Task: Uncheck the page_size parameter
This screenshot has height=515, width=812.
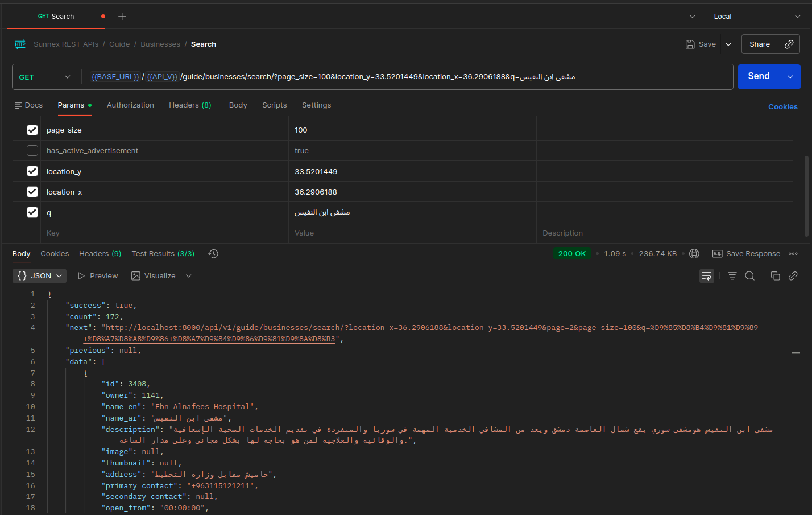Action: [x=32, y=130]
